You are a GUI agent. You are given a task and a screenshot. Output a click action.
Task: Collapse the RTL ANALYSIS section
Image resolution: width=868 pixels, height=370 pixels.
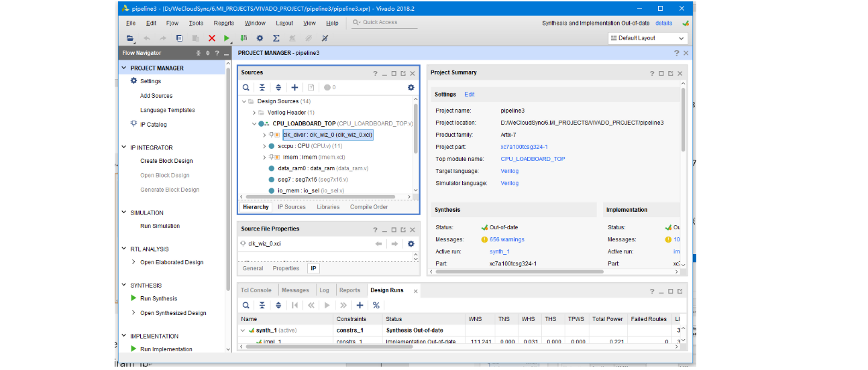click(124, 249)
